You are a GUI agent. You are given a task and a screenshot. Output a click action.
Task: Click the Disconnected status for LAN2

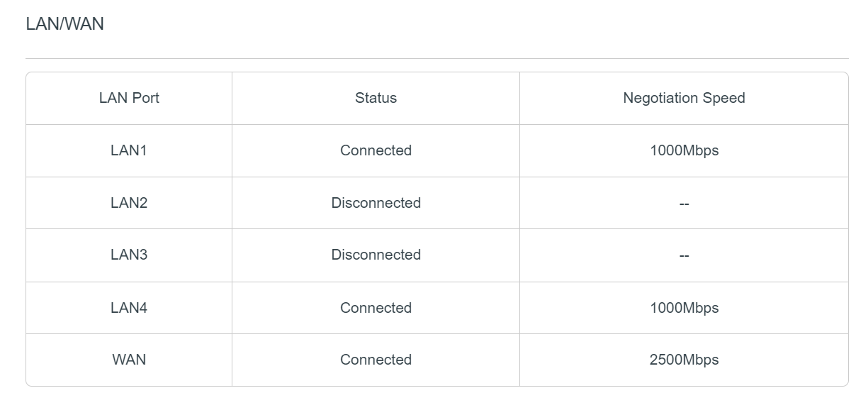(376, 203)
